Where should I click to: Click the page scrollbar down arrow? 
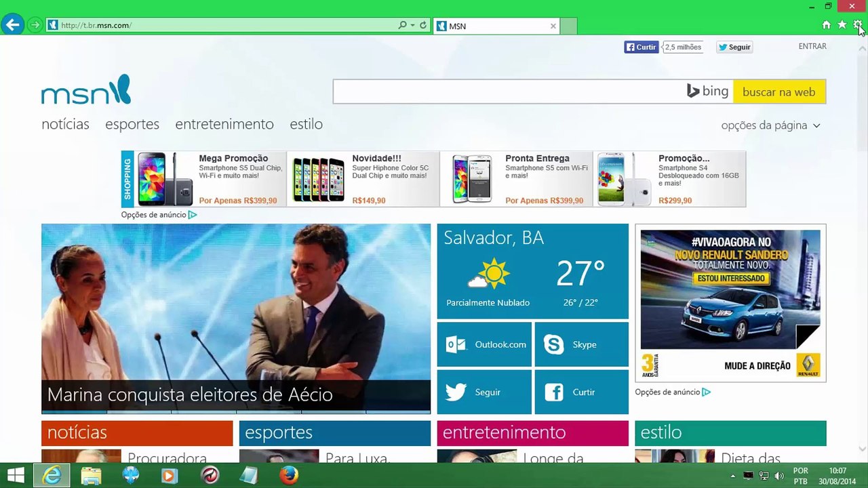[x=863, y=449]
